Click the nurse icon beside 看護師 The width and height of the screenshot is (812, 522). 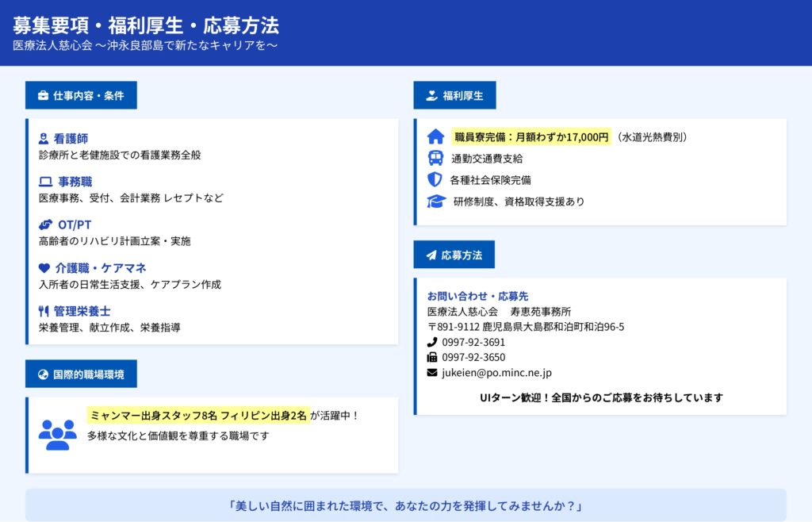tap(44, 139)
